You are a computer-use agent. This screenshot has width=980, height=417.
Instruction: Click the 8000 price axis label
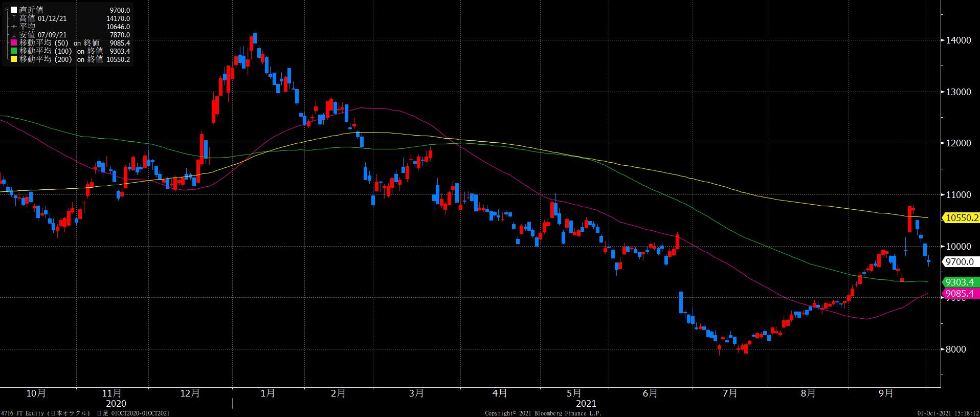pos(957,349)
